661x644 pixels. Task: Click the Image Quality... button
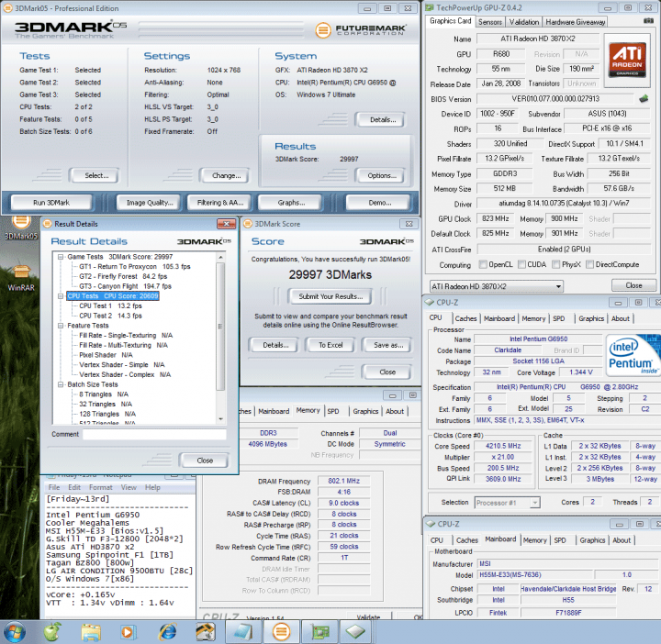tap(150, 203)
